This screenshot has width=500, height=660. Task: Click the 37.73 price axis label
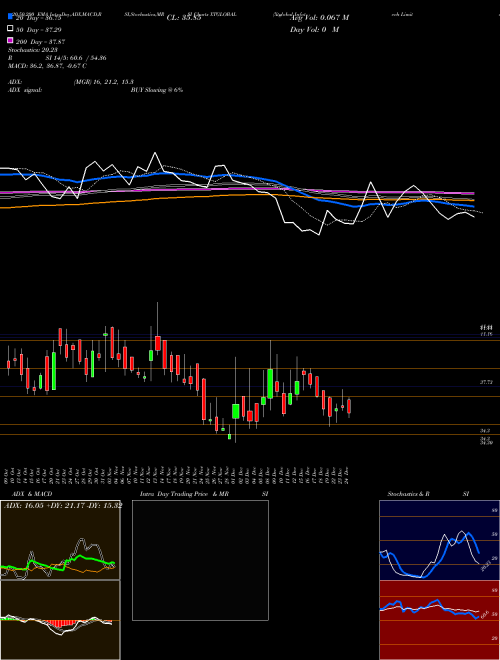pos(486,382)
